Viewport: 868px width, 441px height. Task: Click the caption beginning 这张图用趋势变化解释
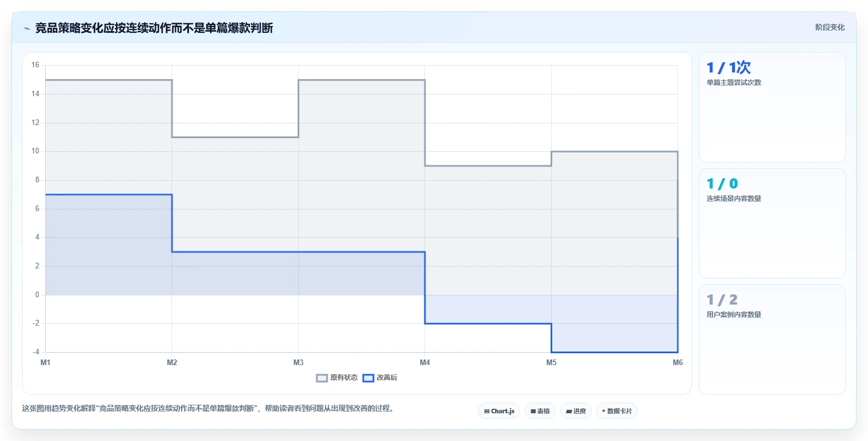tap(208, 408)
